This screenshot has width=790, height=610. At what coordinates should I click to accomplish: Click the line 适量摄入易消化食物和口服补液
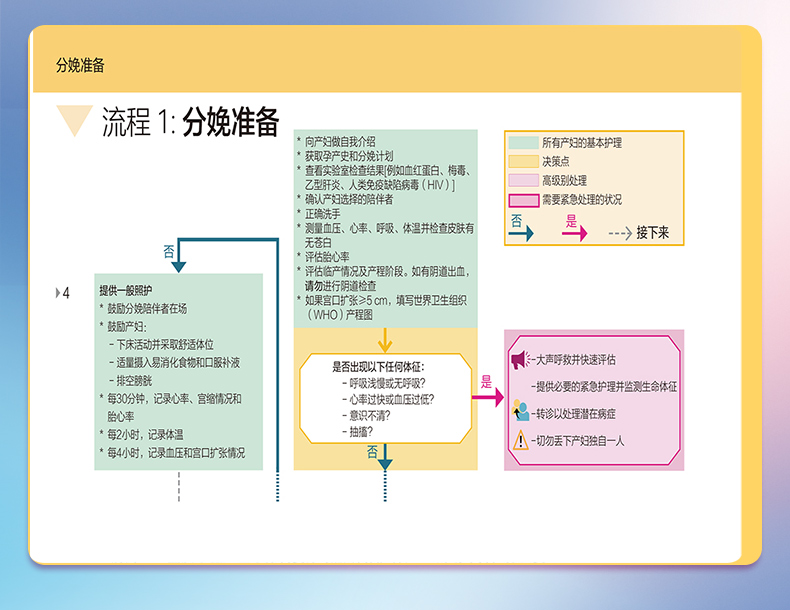[x=178, y=363]
